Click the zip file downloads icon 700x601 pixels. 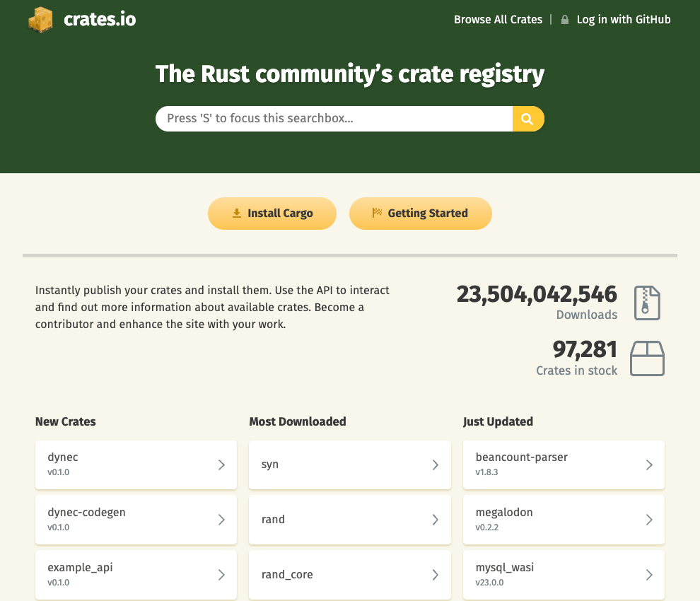[647, 303]
